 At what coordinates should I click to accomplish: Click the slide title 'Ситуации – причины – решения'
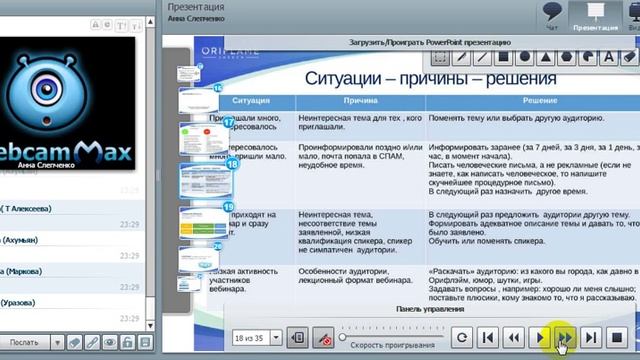[431, 78]
